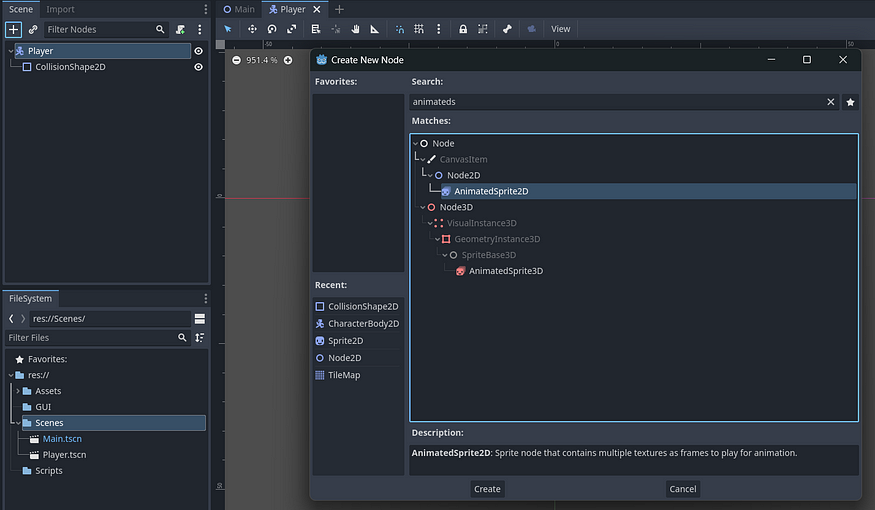Viewport: 875px width, 510px height.
Task: Click the Cancel button
Action: [682, 489]
